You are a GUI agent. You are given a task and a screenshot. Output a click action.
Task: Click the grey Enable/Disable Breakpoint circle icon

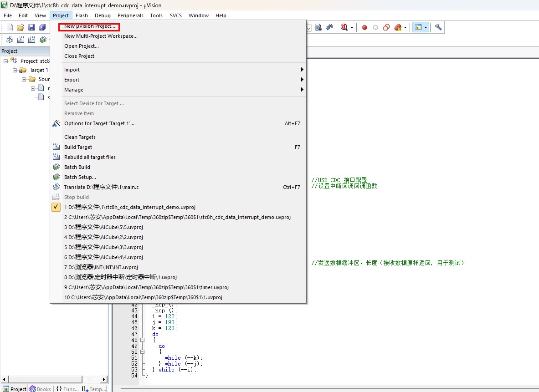(x=375, y=27)
